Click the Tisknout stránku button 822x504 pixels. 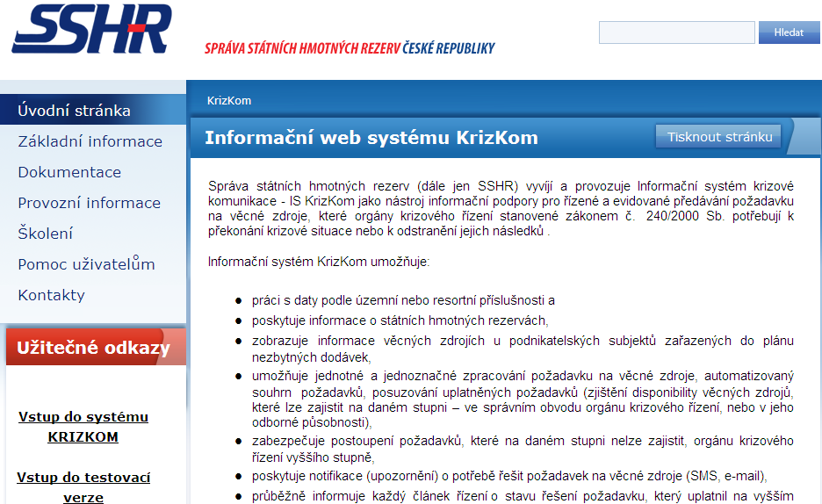click(719, 137)
